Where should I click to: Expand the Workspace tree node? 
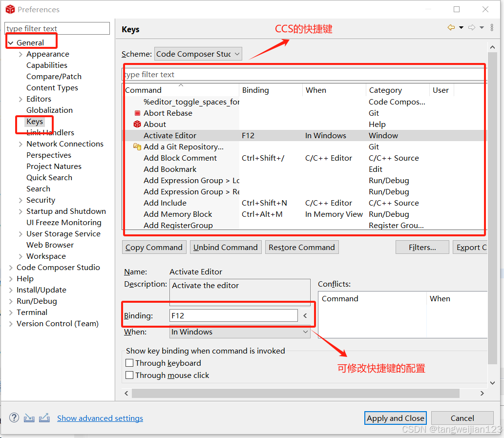tap(21, 256)
